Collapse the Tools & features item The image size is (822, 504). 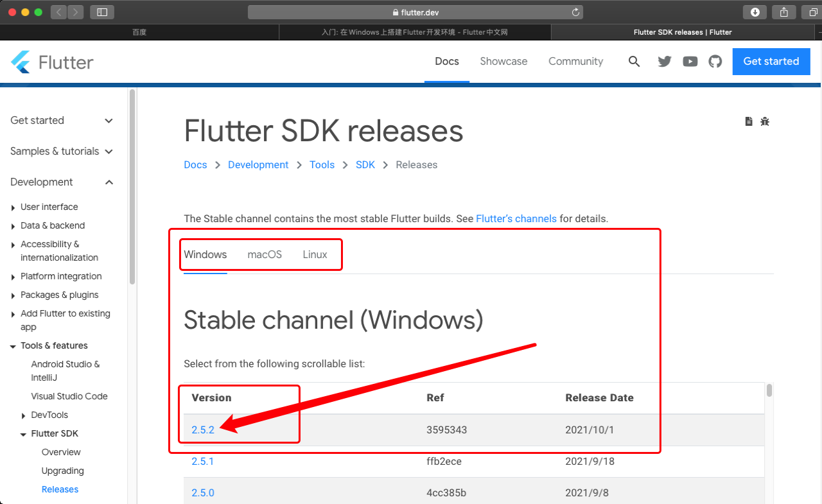click(49, 345)
